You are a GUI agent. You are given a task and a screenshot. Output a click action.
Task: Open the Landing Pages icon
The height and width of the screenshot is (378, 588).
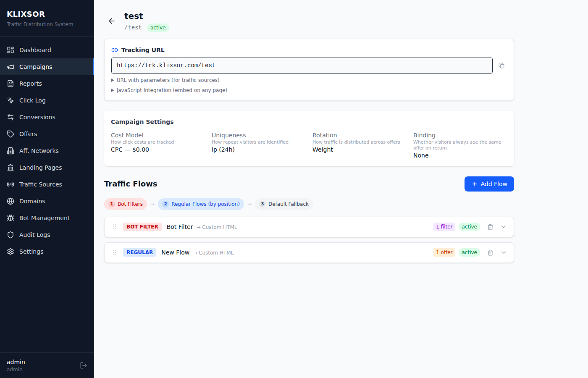[x=10, y=167]
